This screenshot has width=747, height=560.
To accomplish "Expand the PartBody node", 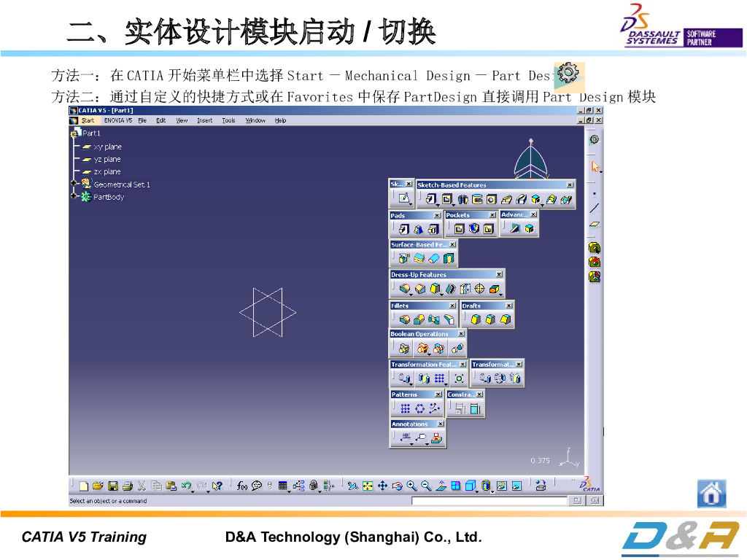I will pyautogui.click(x=74, y=195).
